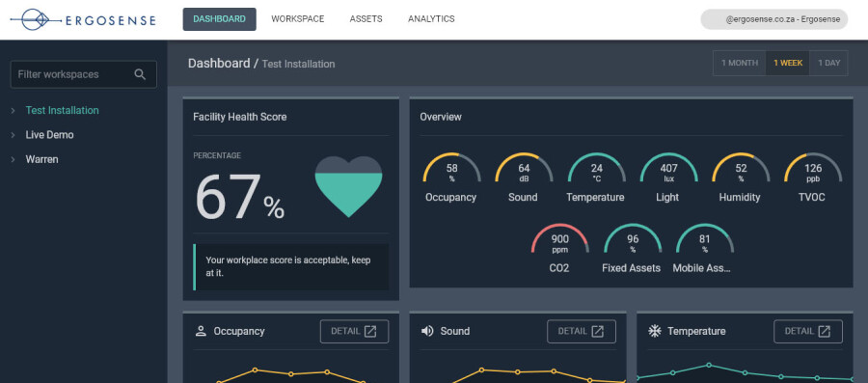Expand the Warren workspace chevron
This screenshot has width=868, height=383.
(x=13, y=159)
